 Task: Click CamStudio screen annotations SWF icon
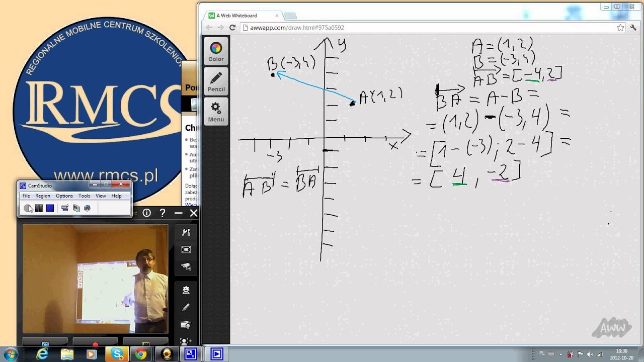[87, 208]
